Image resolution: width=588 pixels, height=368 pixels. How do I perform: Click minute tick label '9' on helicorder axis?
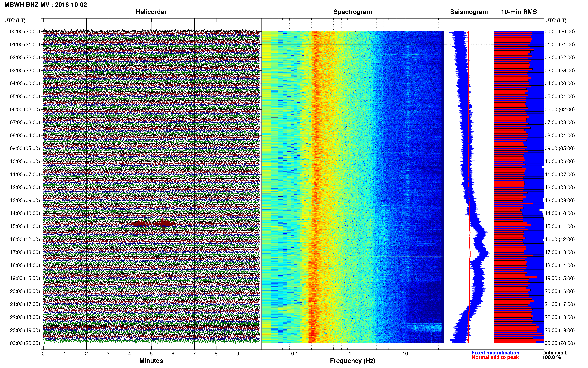click(238, 354)
